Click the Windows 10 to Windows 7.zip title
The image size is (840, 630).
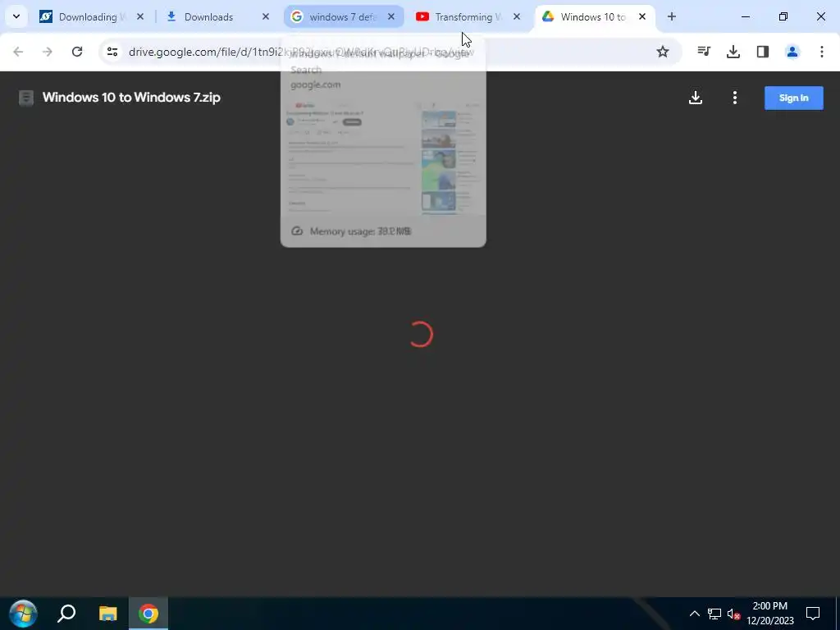pos(131,98)
